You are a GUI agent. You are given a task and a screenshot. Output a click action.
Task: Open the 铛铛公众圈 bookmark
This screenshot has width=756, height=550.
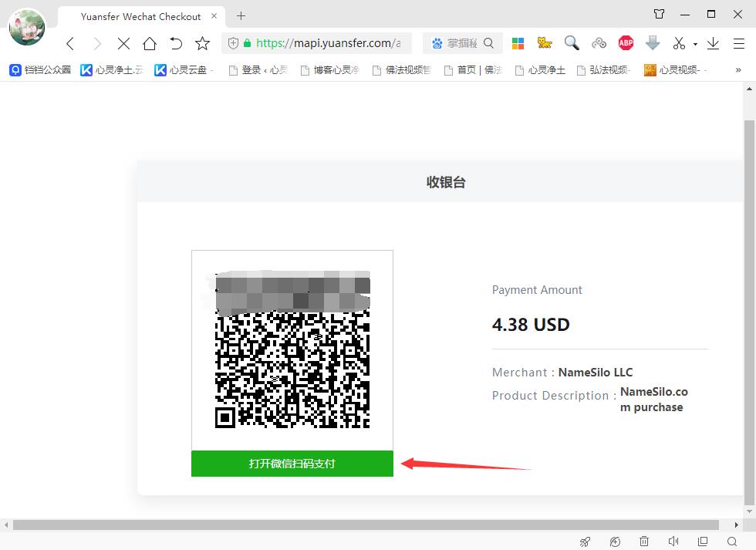(x=40, y=70)
